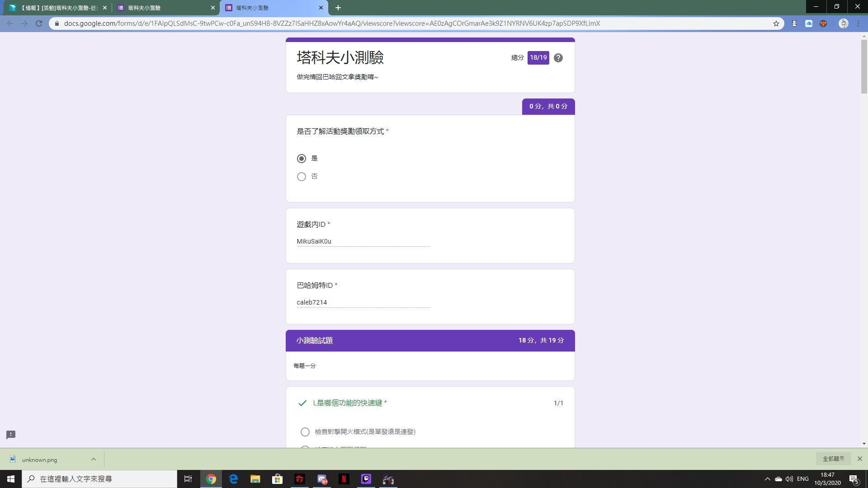Click the score help question mark icon
This screenshot has height=488, width=868.
558,58
